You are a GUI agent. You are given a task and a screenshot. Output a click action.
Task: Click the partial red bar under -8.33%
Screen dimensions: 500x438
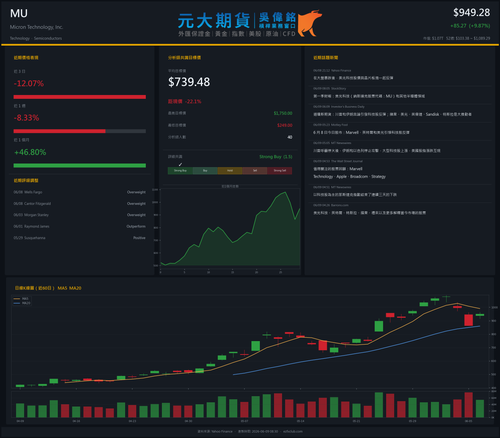(59, 131)
